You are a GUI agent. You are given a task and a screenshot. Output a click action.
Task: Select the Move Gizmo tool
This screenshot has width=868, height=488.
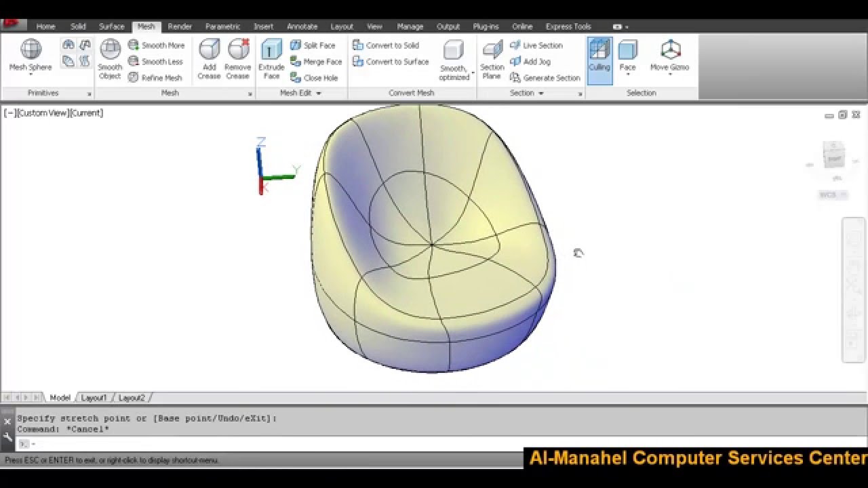point(670,56)
